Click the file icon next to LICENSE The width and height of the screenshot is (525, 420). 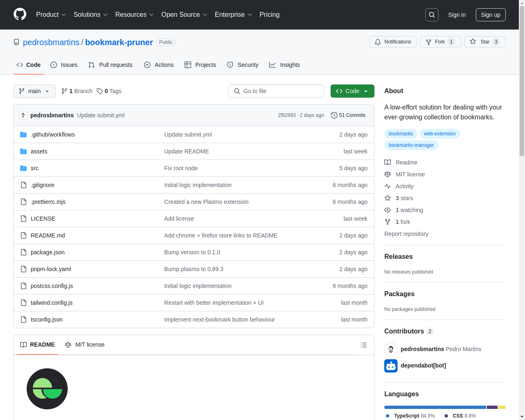point(23,219)
